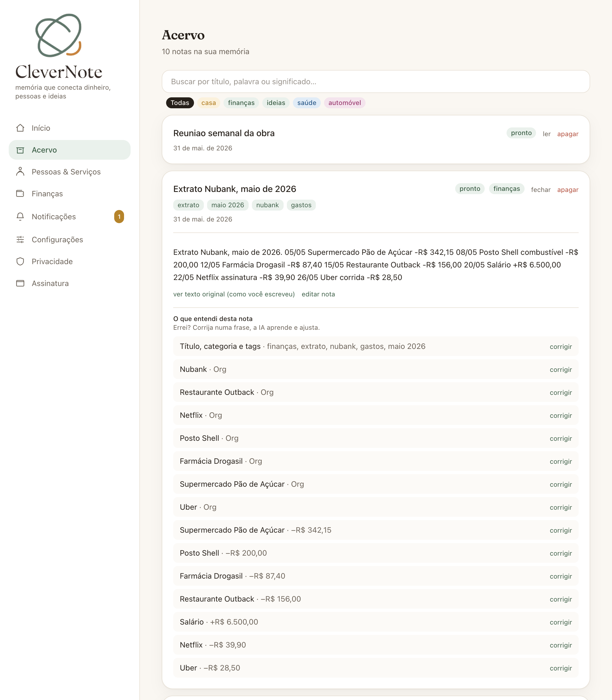Image resolution: width=612 pixels, height=700 pixels.
Task: Select the Acervo sidebar item
Action: (x=70, y=150)
